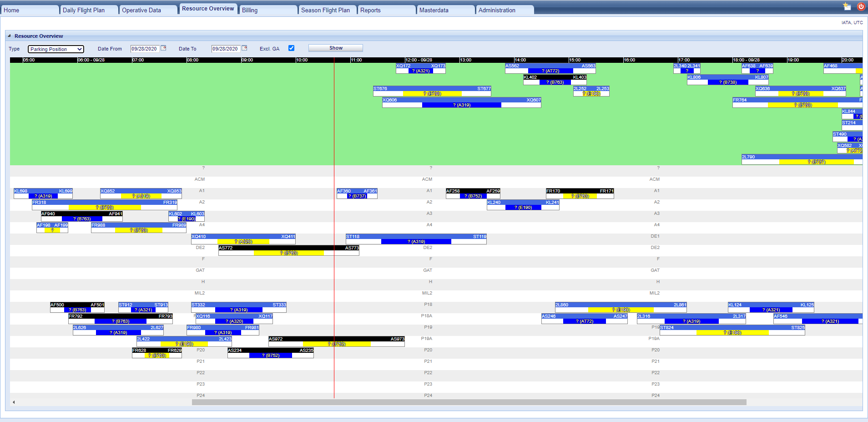The width and height of the screenshot is (868, 422).
Task: Go to the Billing tab
Action: 268,10
